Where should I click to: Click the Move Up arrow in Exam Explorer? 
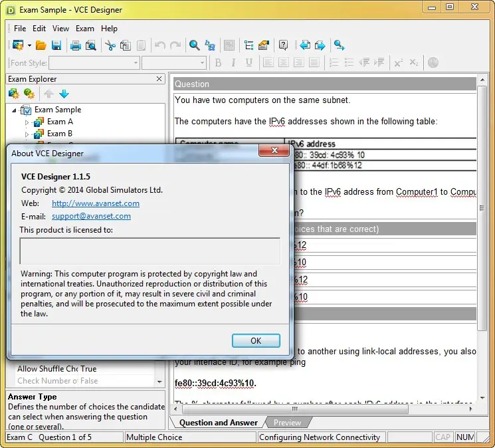click(x=49, y=94)
